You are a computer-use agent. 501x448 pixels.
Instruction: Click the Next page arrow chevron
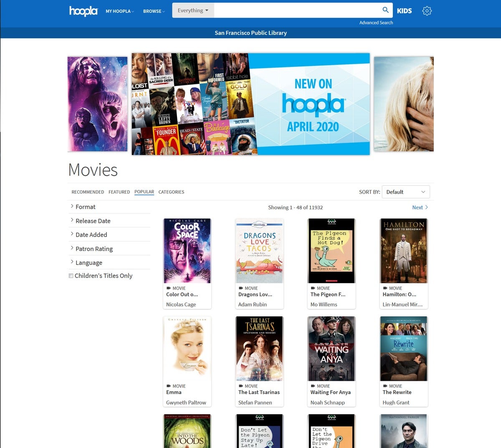coord(427,207)
